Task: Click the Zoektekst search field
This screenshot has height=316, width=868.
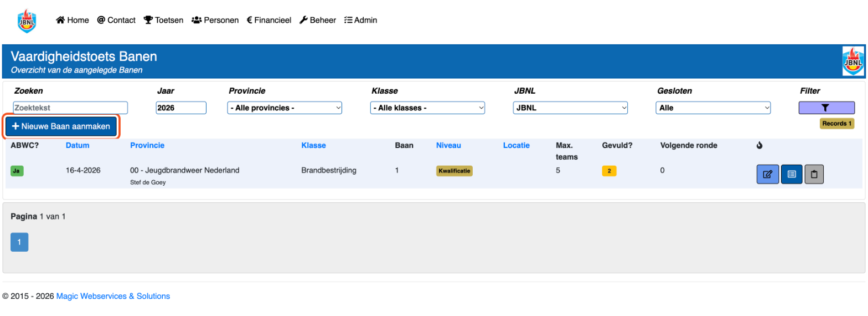Action: (70, 108)
